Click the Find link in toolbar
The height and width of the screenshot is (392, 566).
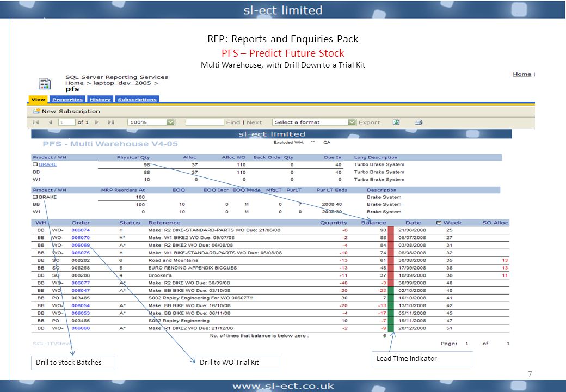tap(233, 122)
